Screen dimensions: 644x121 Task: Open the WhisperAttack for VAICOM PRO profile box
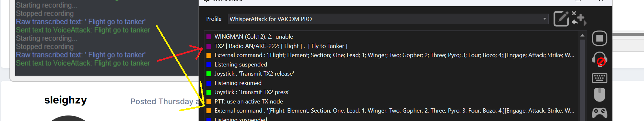[388, 19]
